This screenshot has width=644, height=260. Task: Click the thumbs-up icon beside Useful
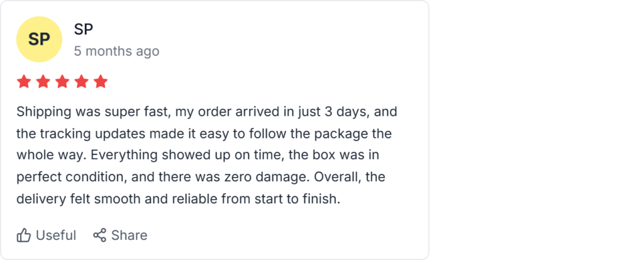[x=24, y=235]
